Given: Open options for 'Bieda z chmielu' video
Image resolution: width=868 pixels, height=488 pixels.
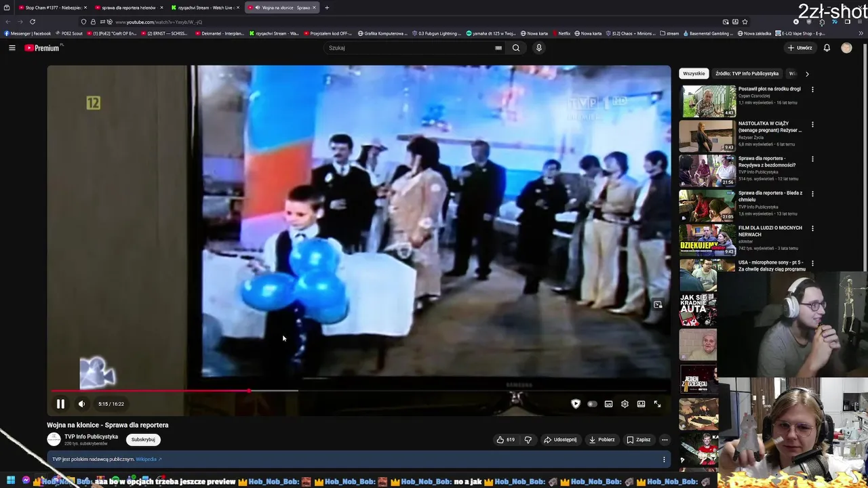Looking at the screenshot, I should tap(812, 194).
